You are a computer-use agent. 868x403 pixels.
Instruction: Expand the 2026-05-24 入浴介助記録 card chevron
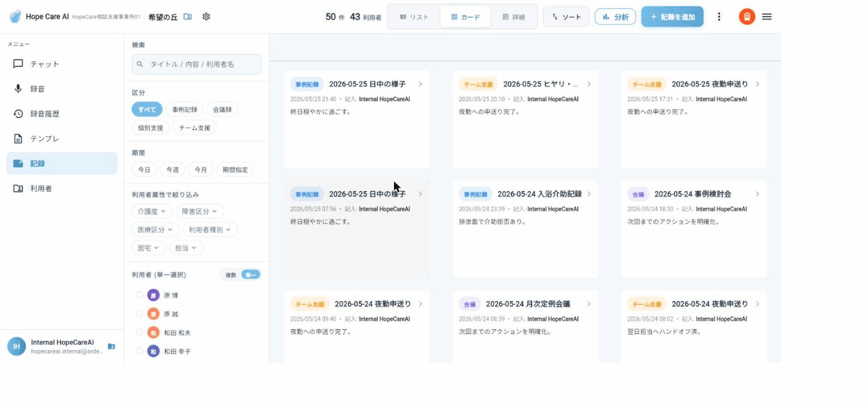point(589,194)
